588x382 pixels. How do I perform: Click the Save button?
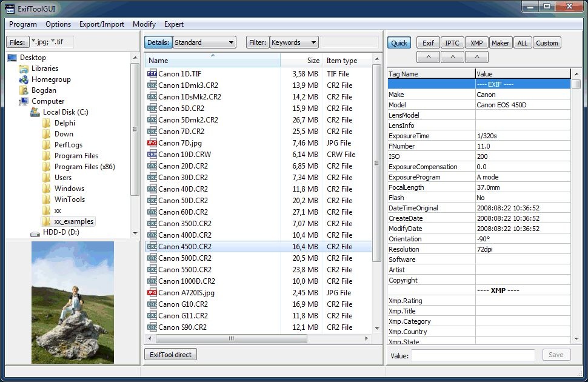pyautogui.click(x=556, y=355)
